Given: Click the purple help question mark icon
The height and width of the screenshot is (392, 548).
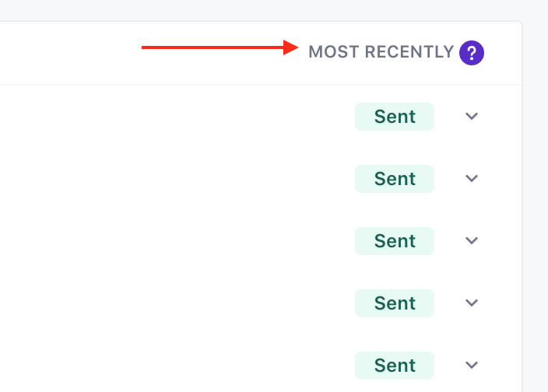Looking at the screenshot, I should click(472, 53).
